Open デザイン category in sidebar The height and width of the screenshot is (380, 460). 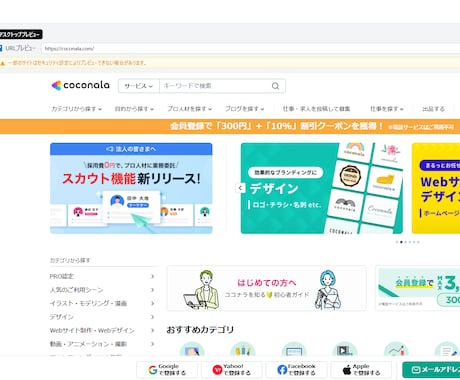pos(102,317)
